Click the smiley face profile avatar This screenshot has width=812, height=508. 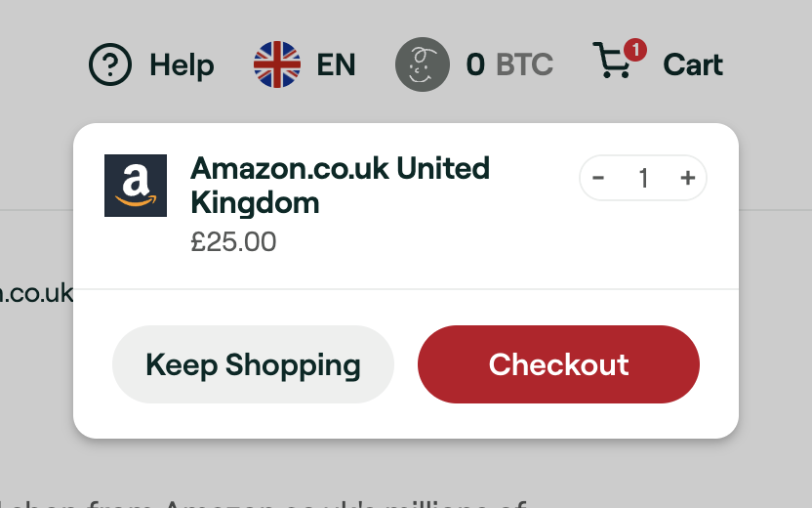[423, 64]
